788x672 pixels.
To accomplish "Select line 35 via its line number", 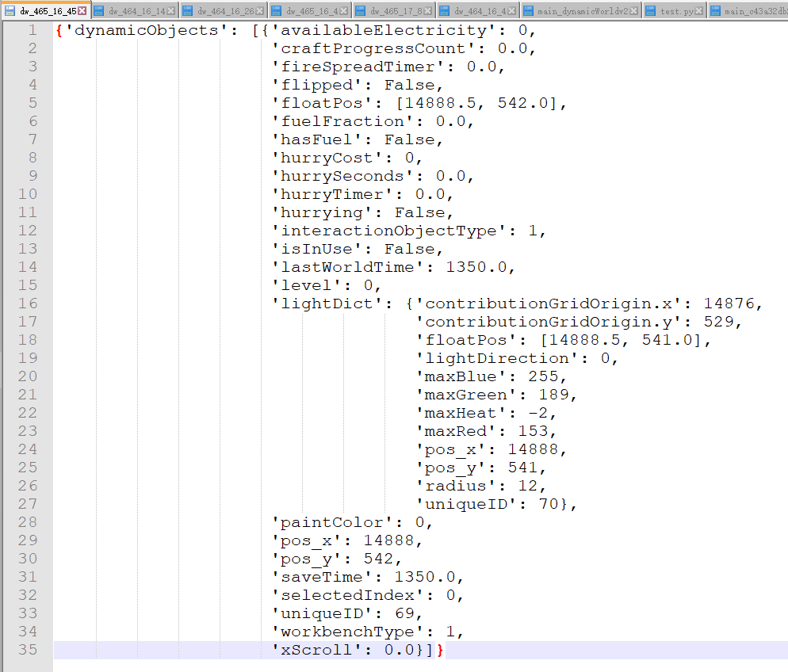I will pos(28,650).
